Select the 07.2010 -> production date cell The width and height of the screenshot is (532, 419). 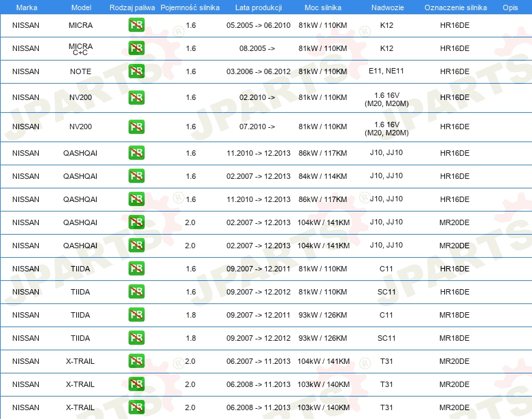point(257,127)
